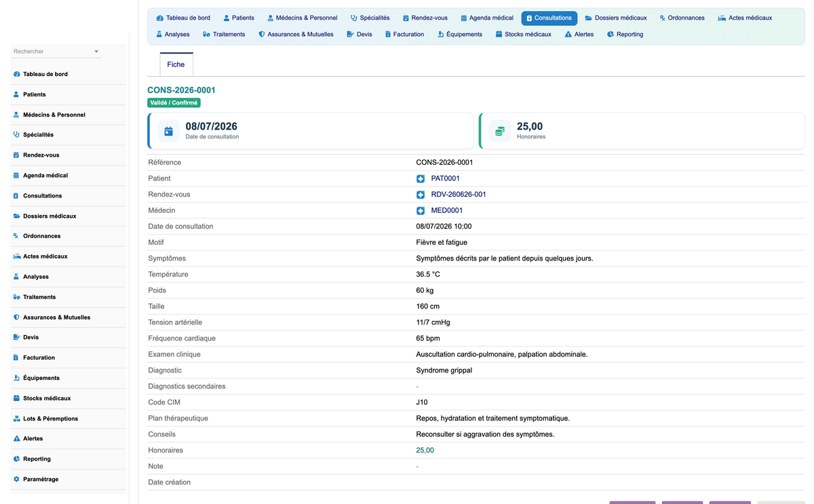The image size is (814, 504).
Task: Open the PAT0001 patient link
Action: 445,178
